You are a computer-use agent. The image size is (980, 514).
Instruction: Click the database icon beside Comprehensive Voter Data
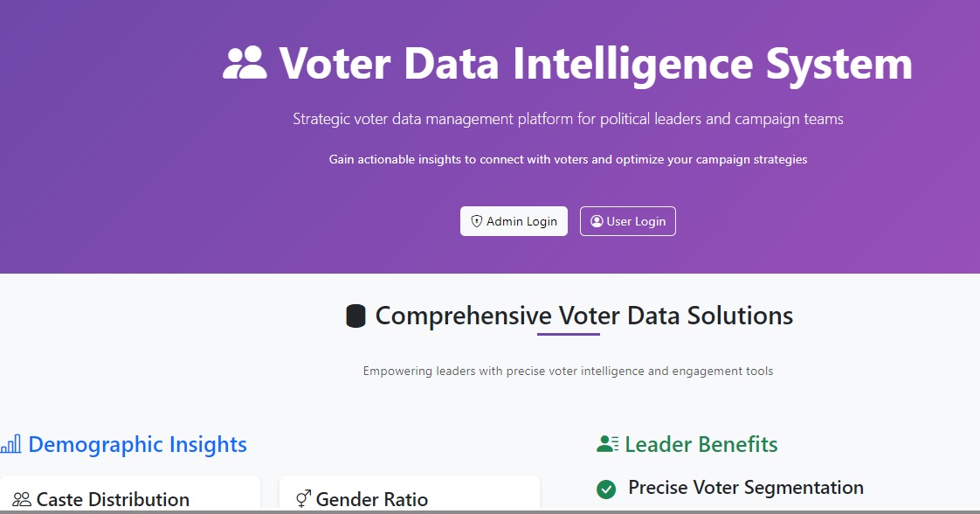pyautogui.click(x=355, y=316)
